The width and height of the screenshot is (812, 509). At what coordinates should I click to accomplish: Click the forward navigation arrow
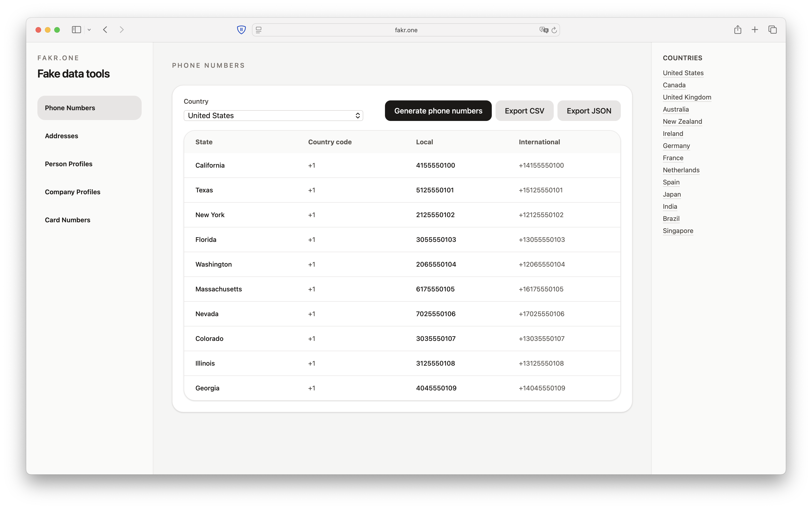[x=122, y=30]
